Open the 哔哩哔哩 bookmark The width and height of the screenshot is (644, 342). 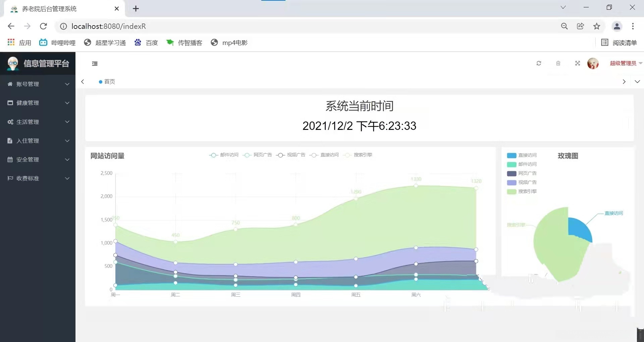(x=57, y=43)
